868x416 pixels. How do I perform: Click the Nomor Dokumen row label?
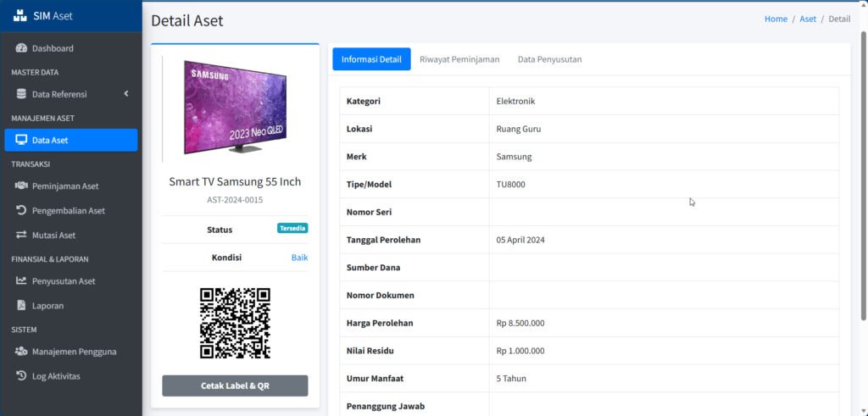pos(381,295)
